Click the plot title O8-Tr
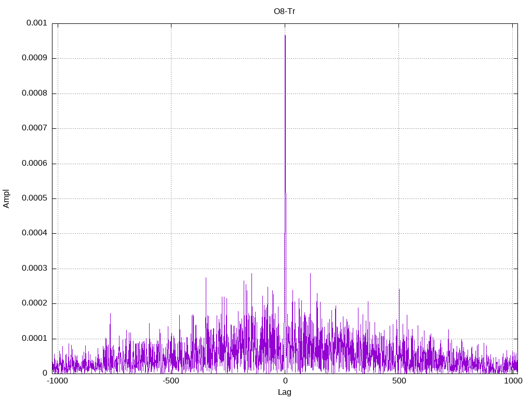 (x=284, y=11)
